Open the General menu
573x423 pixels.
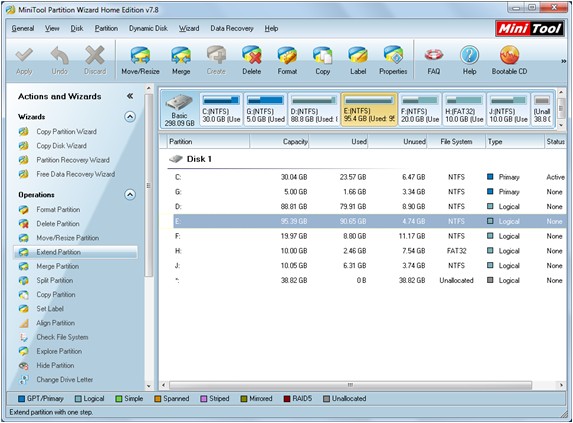click(23, 28)
